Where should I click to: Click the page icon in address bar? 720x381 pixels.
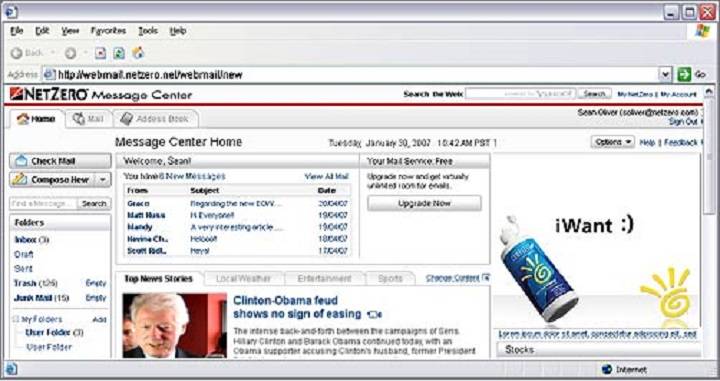(x=49, y=74)
